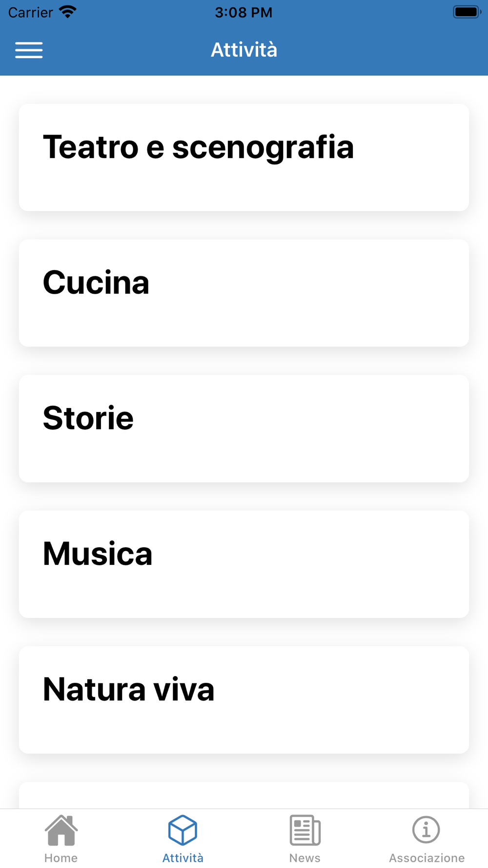Switch to the News tab label
This screenshot has width=488, height=868.
pos(305,858)
